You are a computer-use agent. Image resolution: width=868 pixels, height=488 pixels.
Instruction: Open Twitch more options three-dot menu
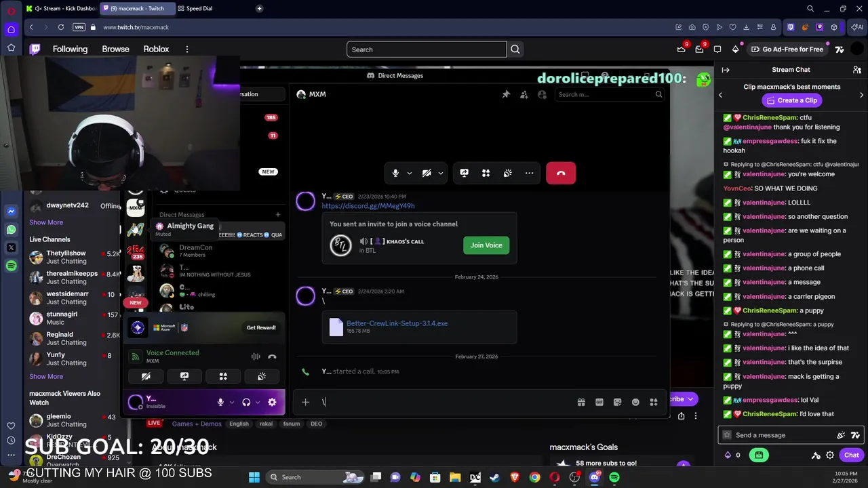point(187,49)
